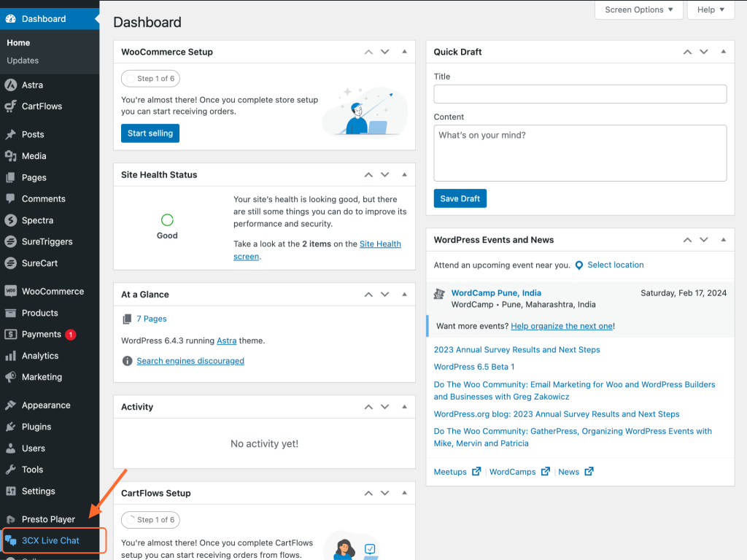Toggle the Quick Draft panel collapse triangle
The width and height of the screenshot is (747, 560).
click(x=723, y=52)
